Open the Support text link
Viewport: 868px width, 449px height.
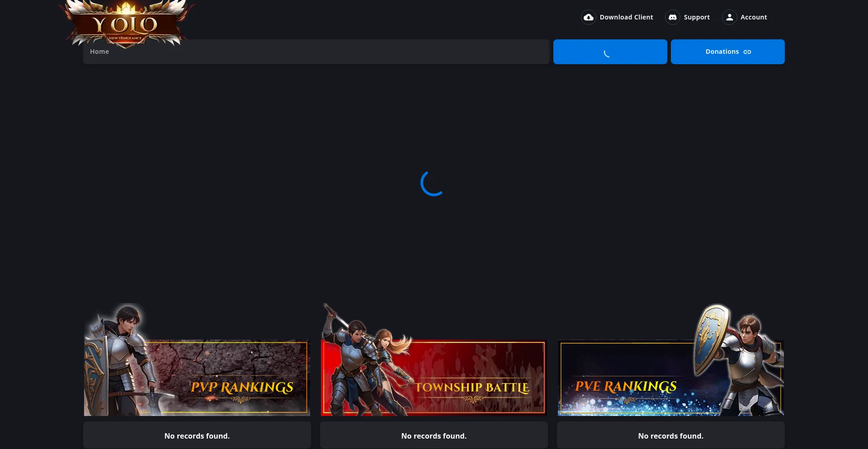click(697, 17)
